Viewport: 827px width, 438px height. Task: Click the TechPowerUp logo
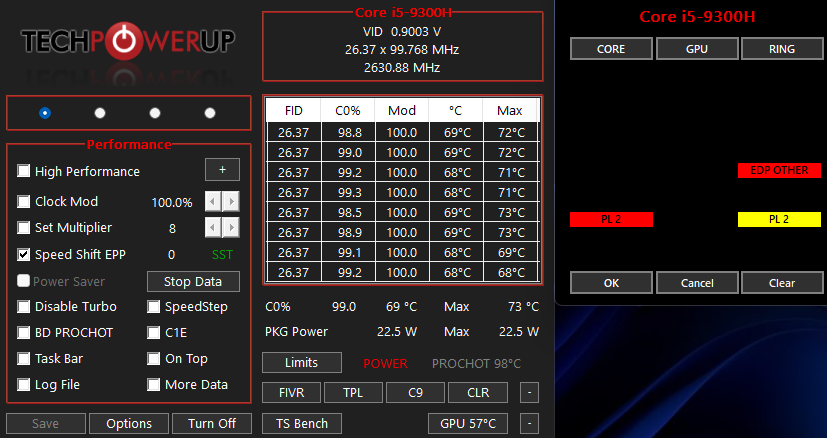128,42
